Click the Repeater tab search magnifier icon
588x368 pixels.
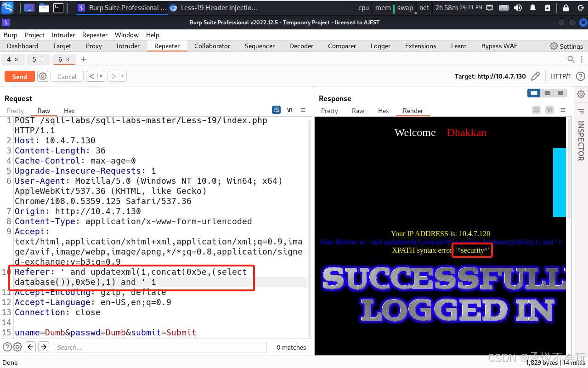pyautogui.click(x=571, y=59)
